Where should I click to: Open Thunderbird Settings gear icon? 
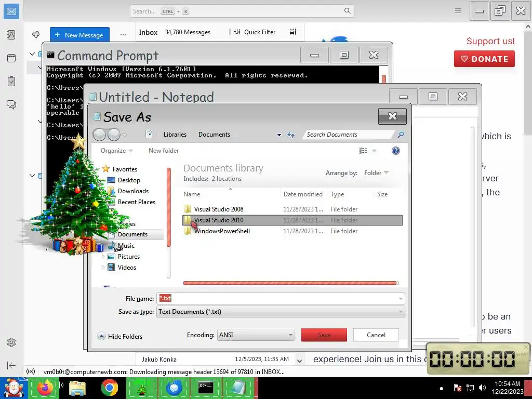point(11,342)
